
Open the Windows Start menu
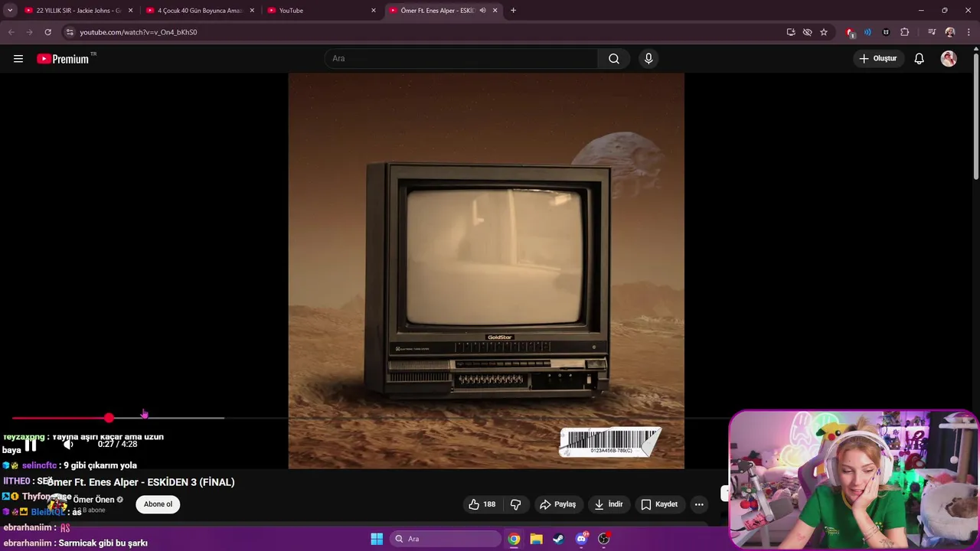pos(377,539)
